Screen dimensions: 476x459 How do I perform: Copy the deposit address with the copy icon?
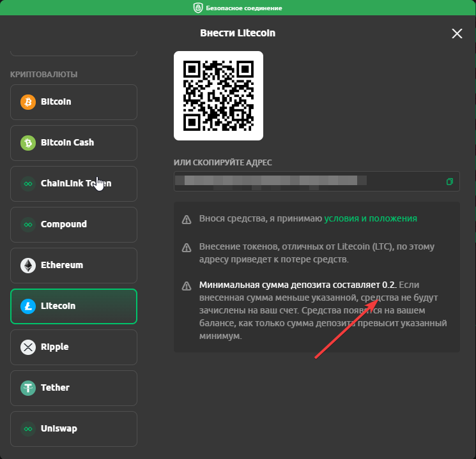tap(450, 181)
